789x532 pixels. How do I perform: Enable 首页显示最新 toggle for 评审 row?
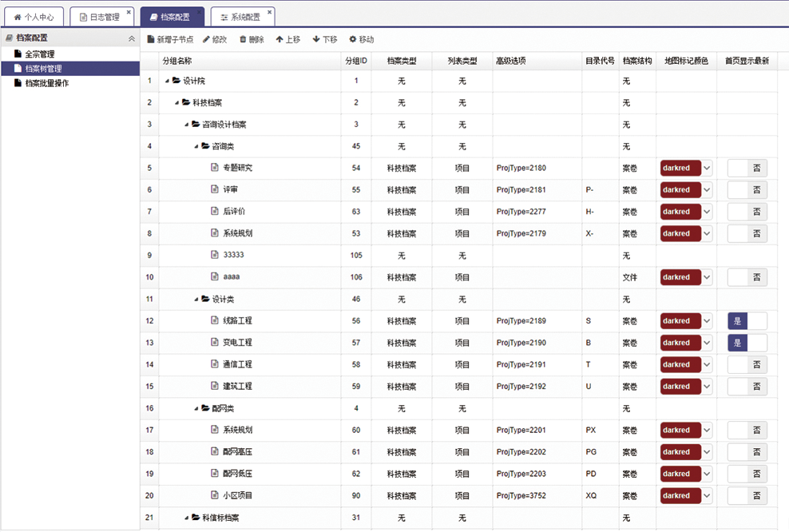[x=747, y=190]
